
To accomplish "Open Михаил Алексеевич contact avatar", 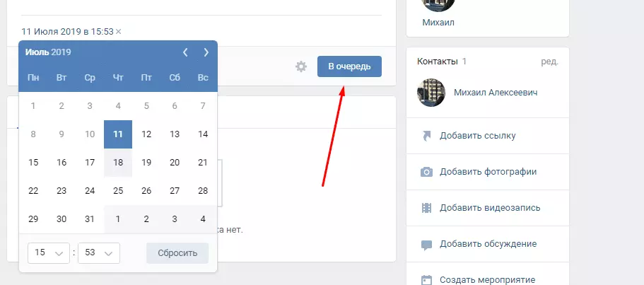I will [431, 93].
